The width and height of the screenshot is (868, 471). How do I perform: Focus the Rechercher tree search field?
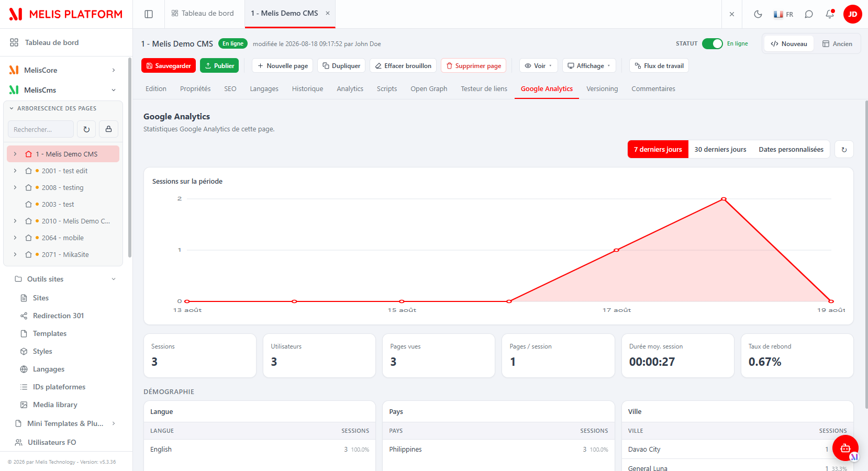coord(41,129)
